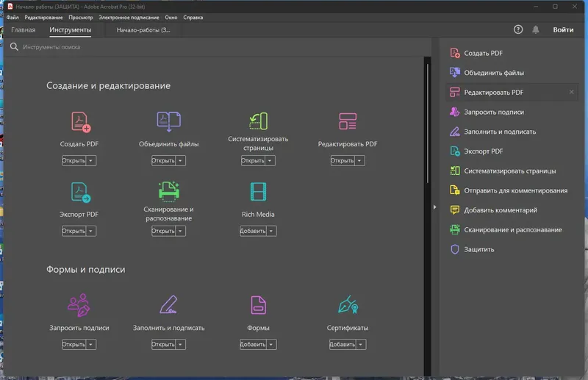Click the help question mark icon

coord(518,29)
